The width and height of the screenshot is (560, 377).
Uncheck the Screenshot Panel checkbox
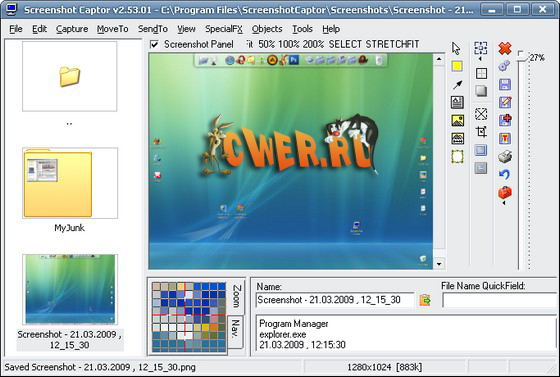(154, 44)
